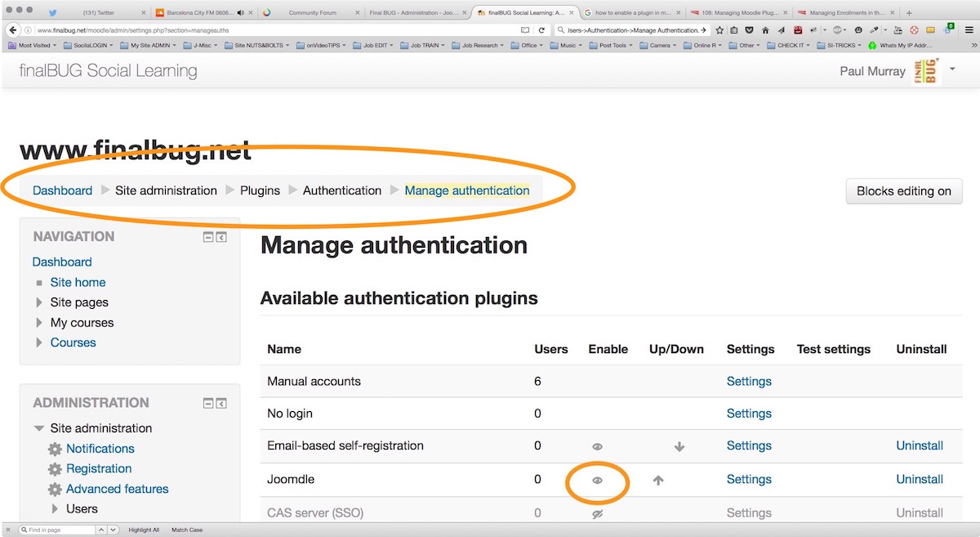Move Email-based self-registration down with the arrow
Screen dimensions: 980x537
[x=679, y=447]
